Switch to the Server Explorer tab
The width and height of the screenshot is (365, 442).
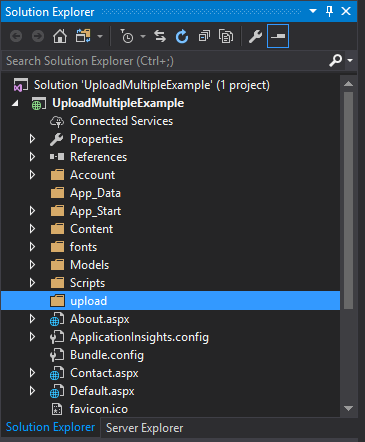tap(144, 428)
